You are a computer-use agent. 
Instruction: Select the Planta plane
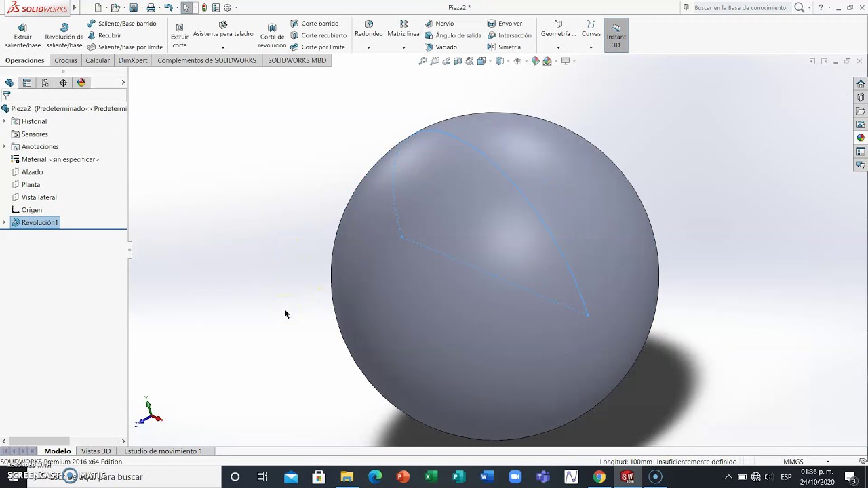(x=26, y=184)
